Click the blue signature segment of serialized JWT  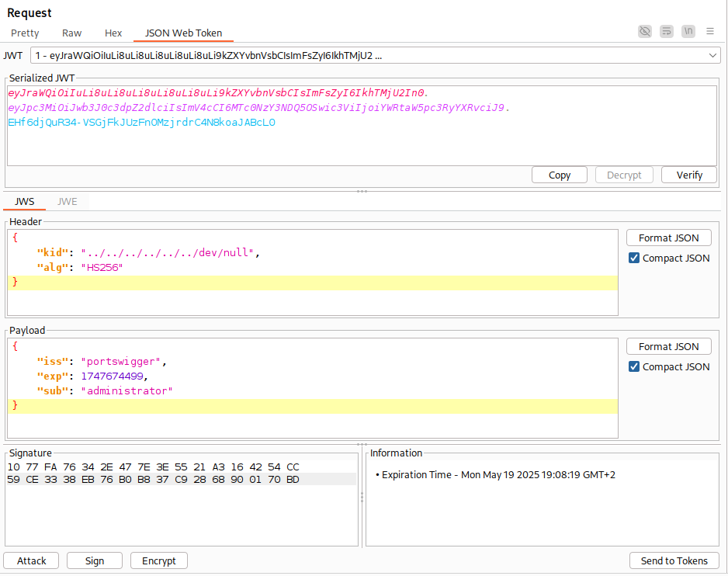(141, 123)
